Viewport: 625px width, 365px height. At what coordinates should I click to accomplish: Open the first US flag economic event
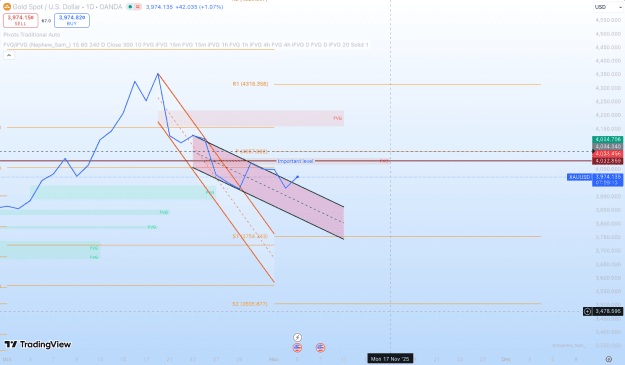297,348
